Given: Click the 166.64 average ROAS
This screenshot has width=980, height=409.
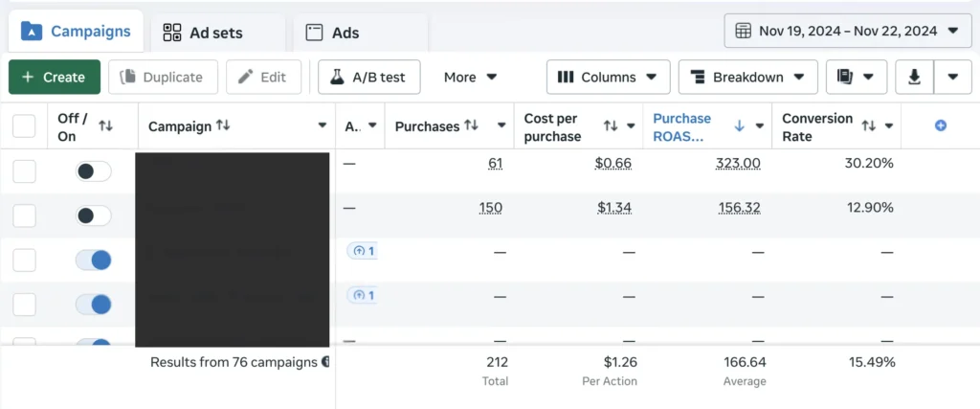Looking at the screenshot, I should [745, 362].
